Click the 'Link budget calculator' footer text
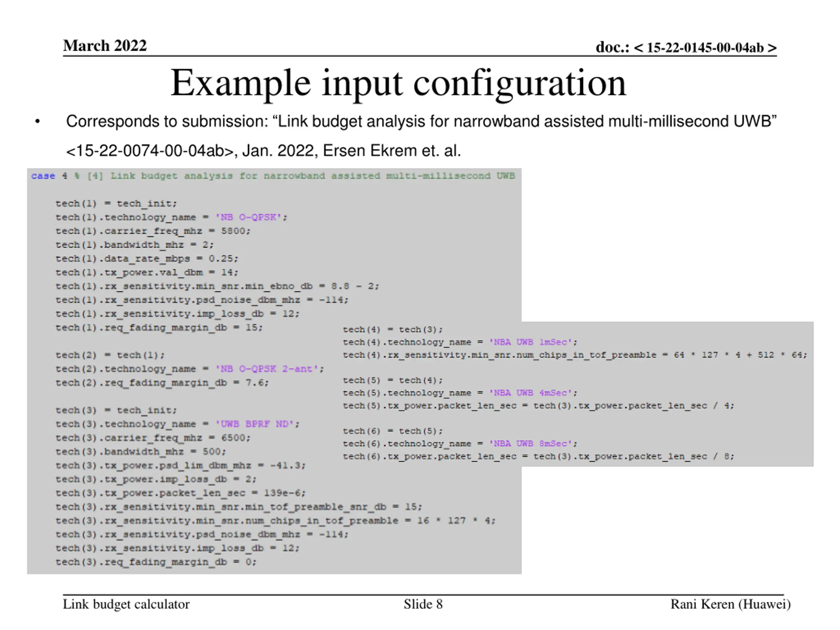Image resolution: width=840 pixels, height=630 pixels. 126,604
